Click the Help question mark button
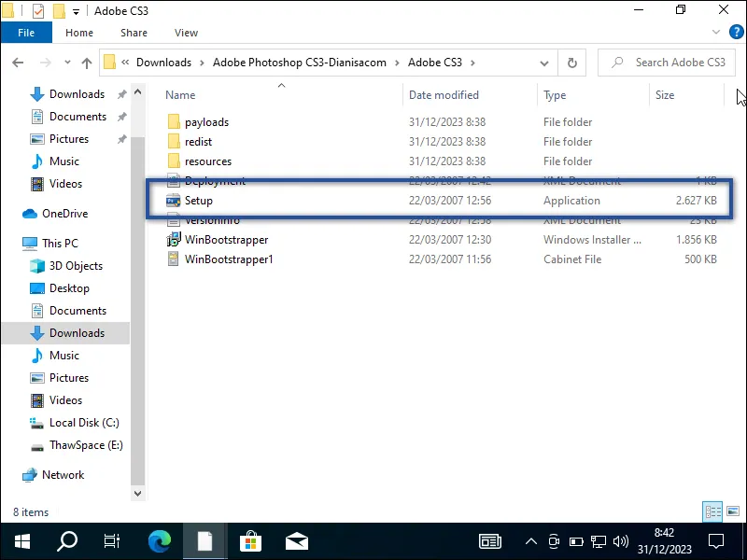Viewport: 747px width, 560px height. point(738,31)
